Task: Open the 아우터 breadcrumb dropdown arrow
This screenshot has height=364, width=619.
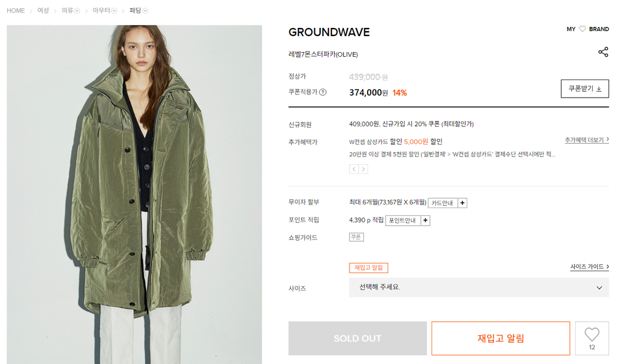Action: pos(114,11)
